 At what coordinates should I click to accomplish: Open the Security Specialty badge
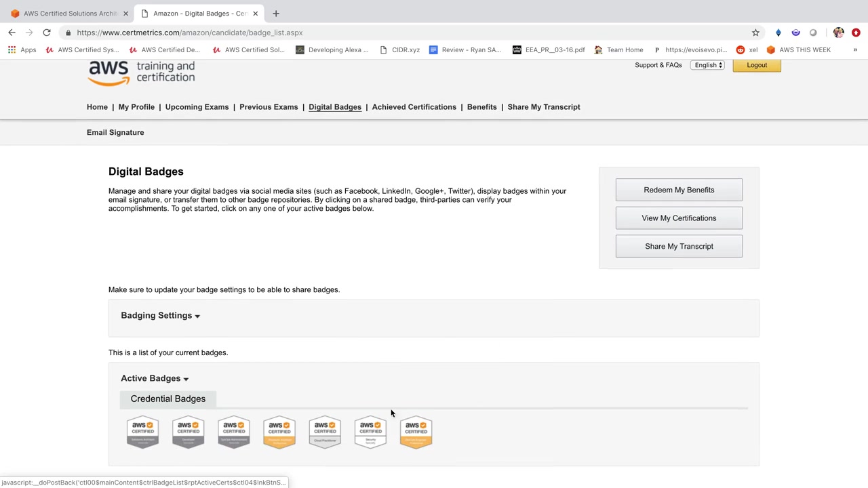coord(370,432)
